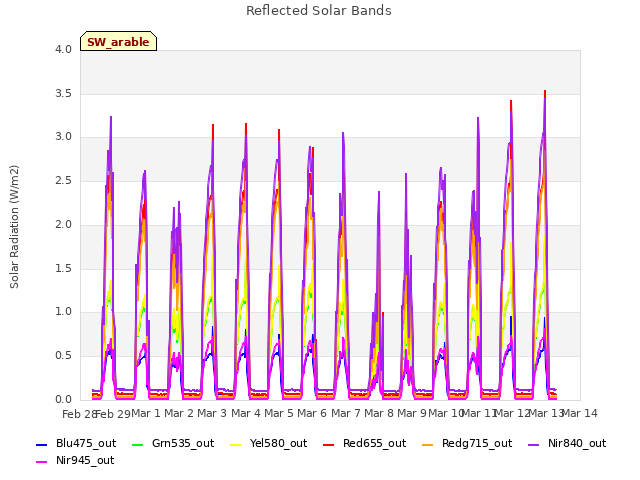Click the blue Blu475_out color marker
The image size is (640, 480).
point(42,444)
